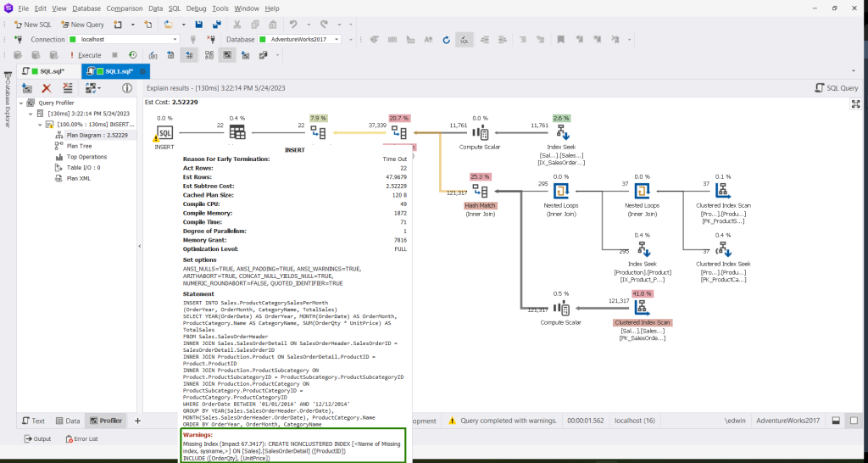Collapse the profiler tree panel using the splitter arrow
The width and height of the screenshot is (868, 463).
[x=140, y=246]
